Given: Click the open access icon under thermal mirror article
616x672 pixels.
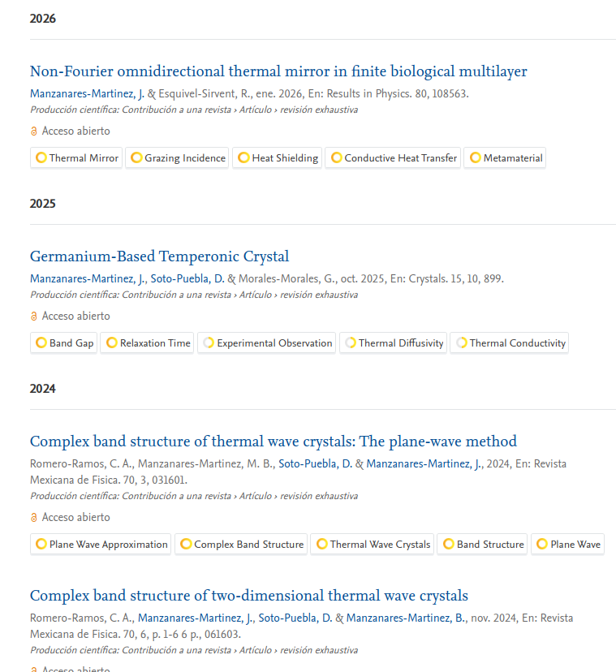Looking at the screenshot, I should point(34,131).
